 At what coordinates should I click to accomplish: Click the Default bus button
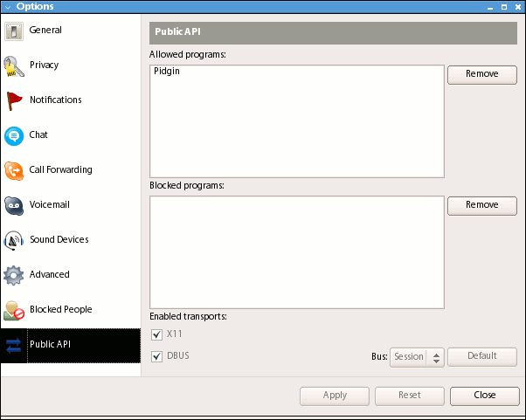click(x=482, y=357)
